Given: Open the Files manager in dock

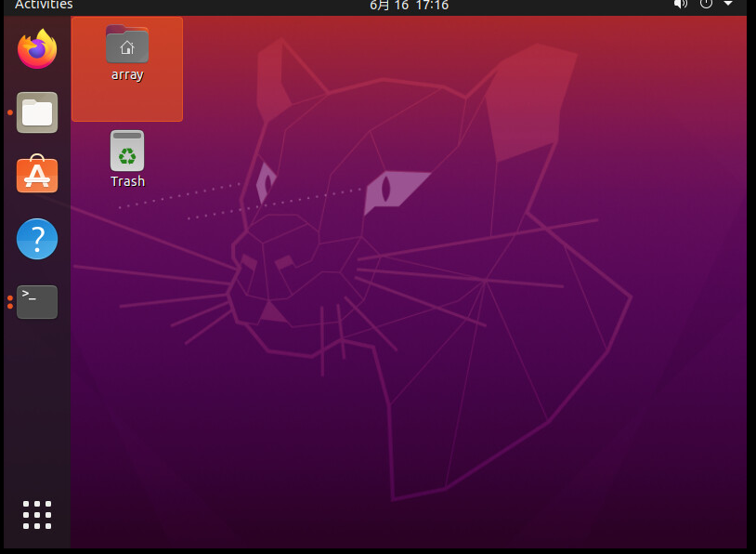Looking at the screenshot, I should [37, 112].
